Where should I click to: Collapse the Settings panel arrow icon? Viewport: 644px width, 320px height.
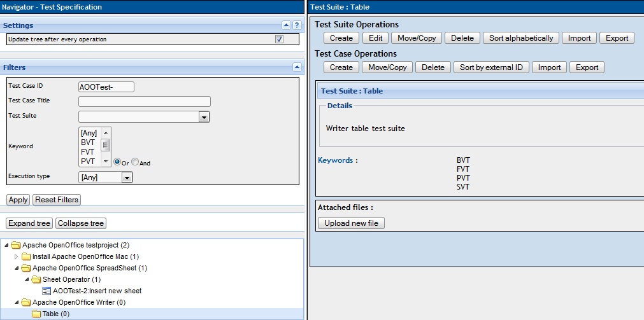click(286, 25)
